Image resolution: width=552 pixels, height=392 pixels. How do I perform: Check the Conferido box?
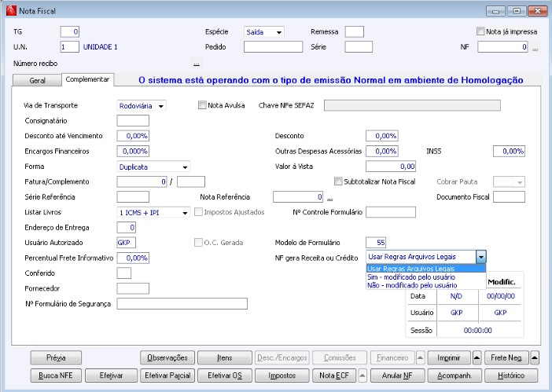(x=124, y=273)
